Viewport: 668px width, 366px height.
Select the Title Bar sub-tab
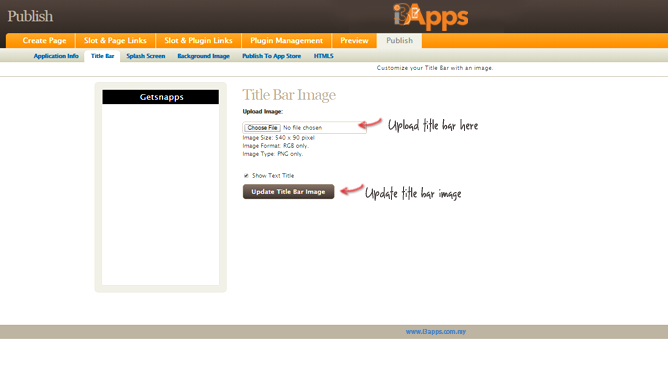point(102,56)
